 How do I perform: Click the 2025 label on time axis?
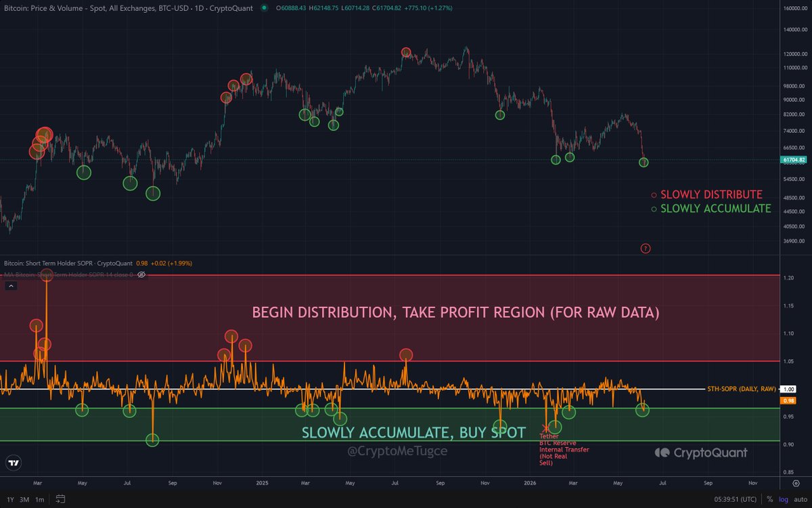(263, 484)
